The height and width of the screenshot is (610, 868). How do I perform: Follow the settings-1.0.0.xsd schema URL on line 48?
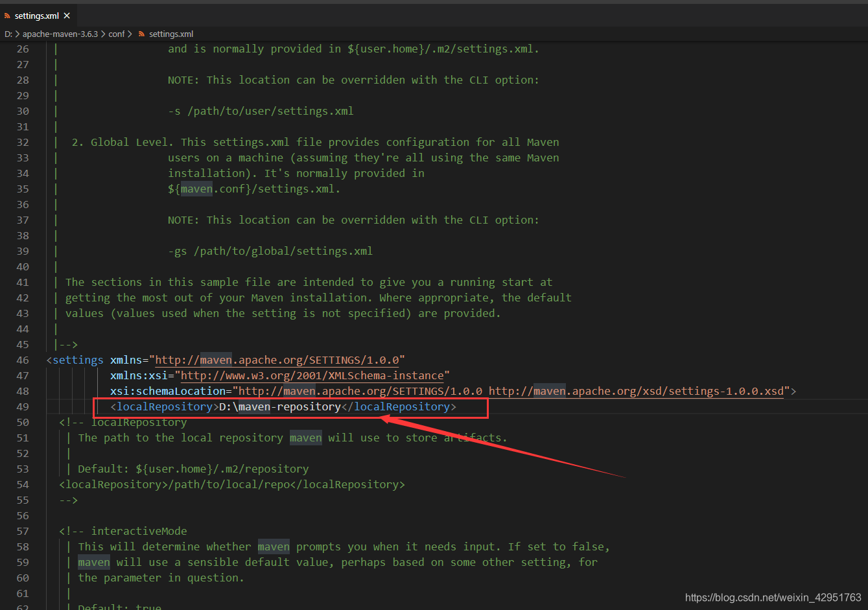tap(636, 391)
